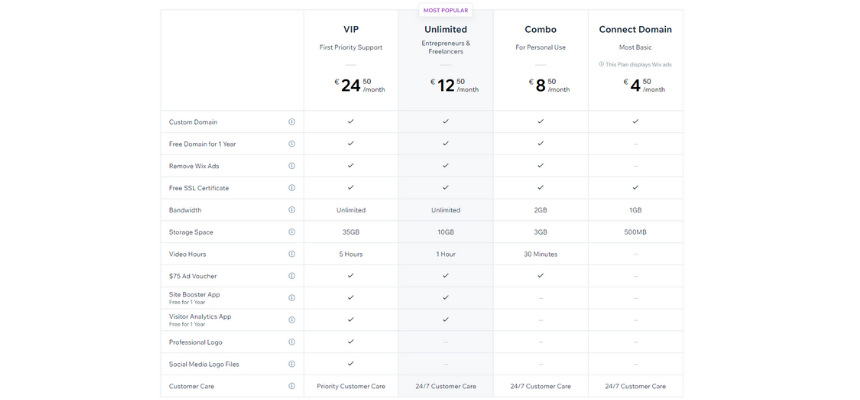The height and width of the screenshot is (400, 860).
Task: Open info icon for Free Domain for 1 Year
Action: [292, 144]
